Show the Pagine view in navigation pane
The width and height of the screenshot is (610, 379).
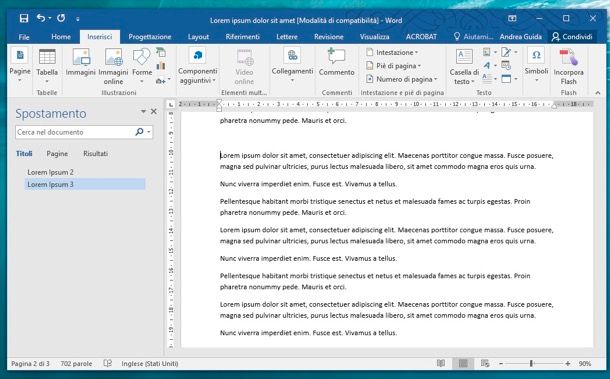(57, 154)
